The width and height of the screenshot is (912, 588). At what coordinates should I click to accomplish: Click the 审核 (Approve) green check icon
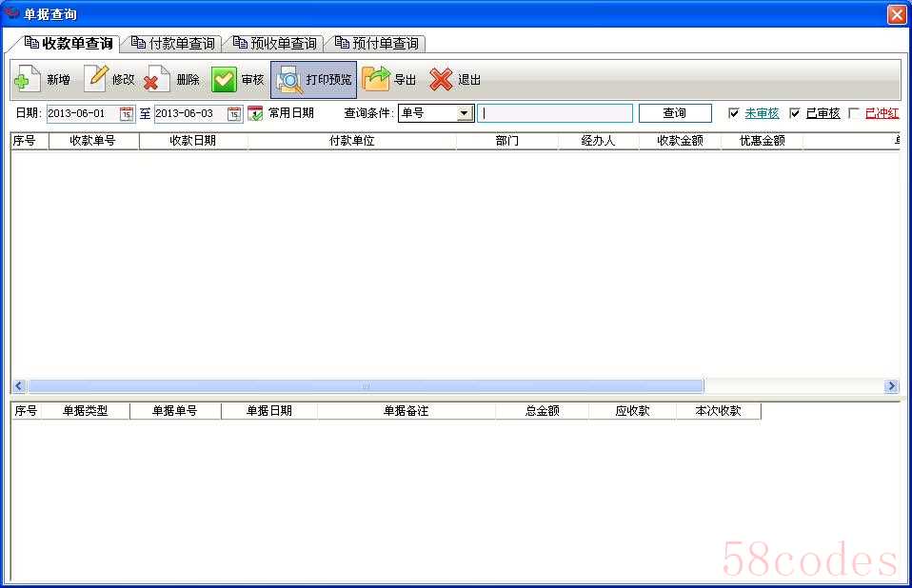224,80
